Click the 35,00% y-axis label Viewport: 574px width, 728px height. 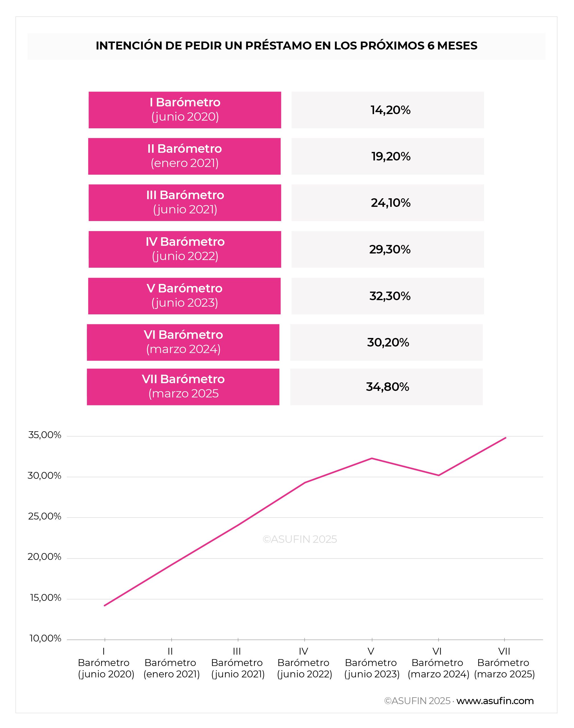(x=45, y=435)
